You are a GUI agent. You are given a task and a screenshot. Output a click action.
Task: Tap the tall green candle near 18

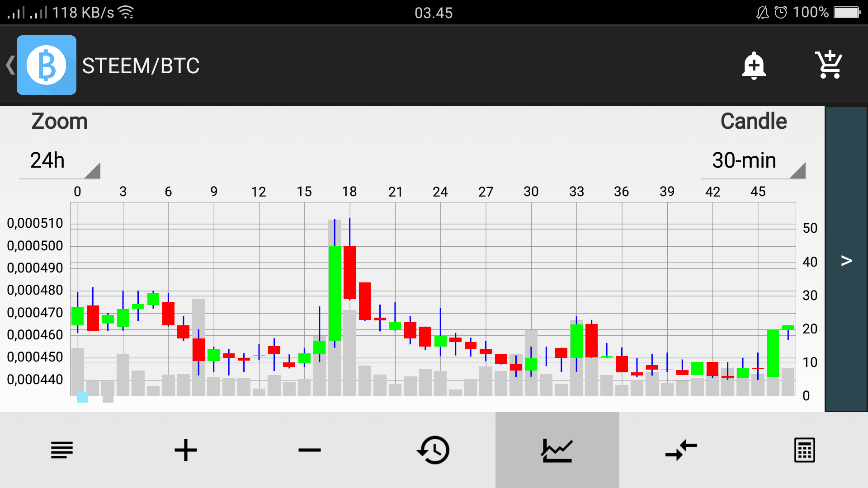335,293
